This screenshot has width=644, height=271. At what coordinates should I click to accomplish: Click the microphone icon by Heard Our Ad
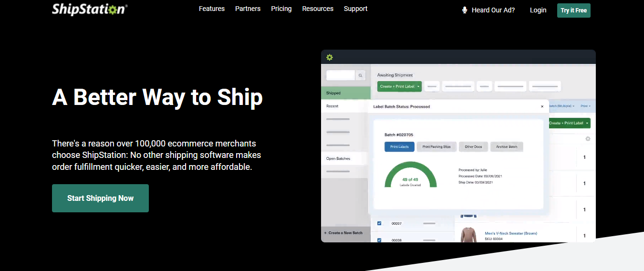coord(465,10)
